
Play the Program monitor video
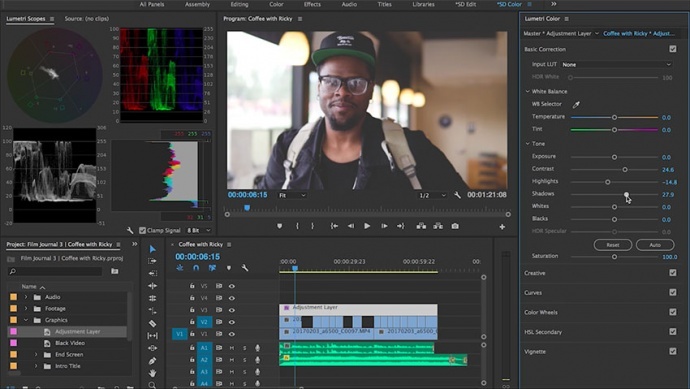point(367,226)
